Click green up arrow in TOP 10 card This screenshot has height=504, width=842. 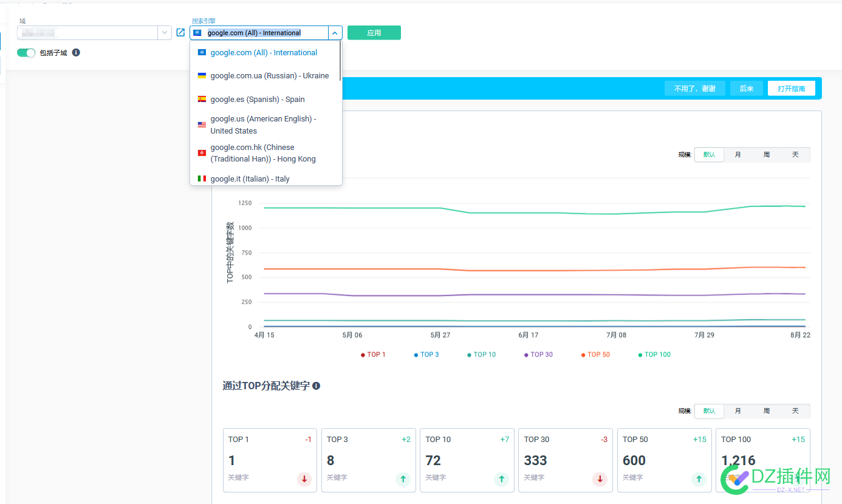click(x=501, y=479)
